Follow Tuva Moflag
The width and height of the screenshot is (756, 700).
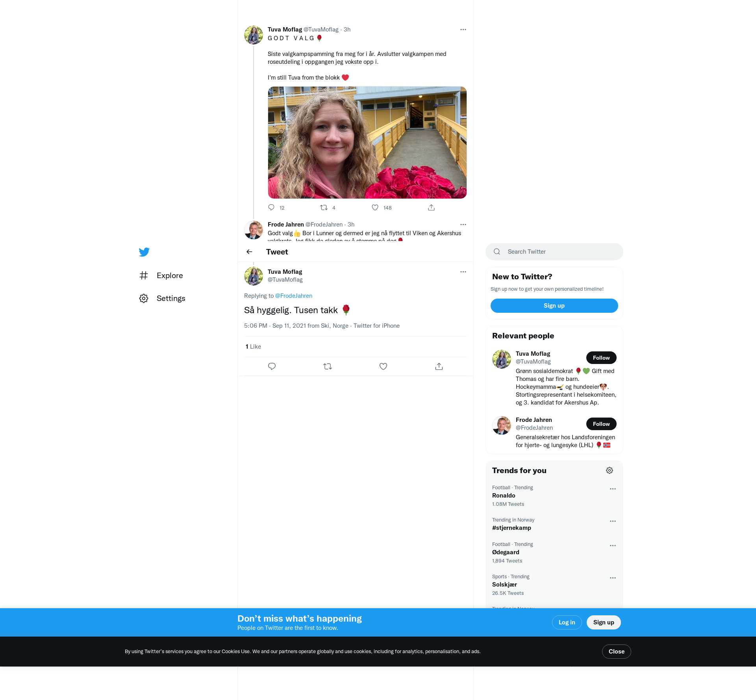point(601,358)
